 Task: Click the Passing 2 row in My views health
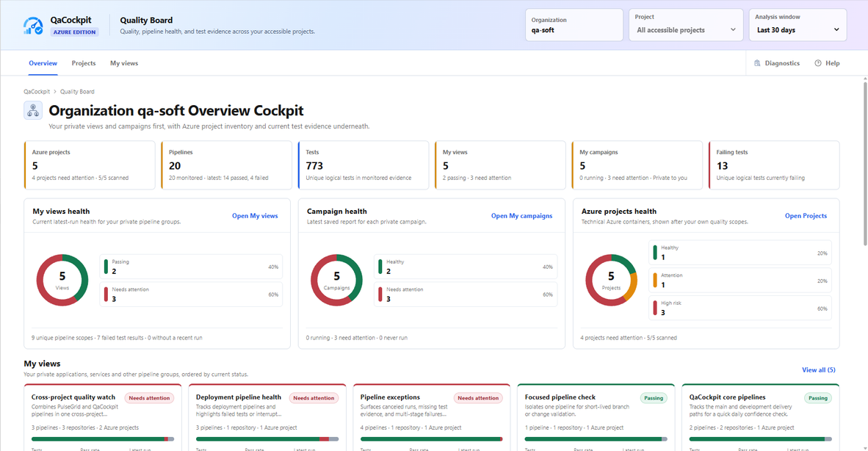click(191, 267)
